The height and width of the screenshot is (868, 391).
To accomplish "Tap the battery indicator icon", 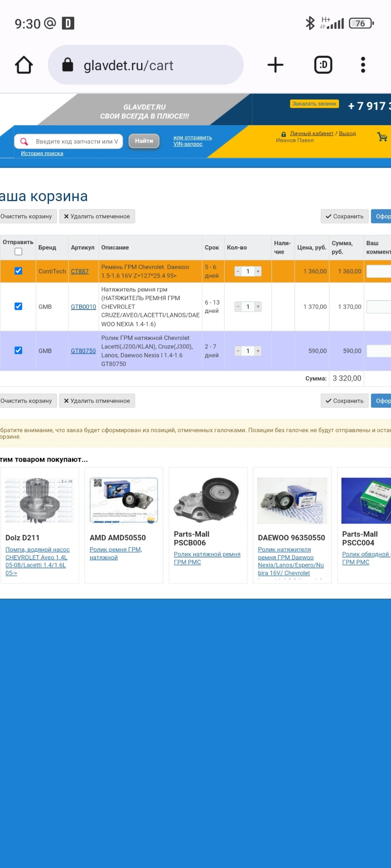I will [361, 23].
